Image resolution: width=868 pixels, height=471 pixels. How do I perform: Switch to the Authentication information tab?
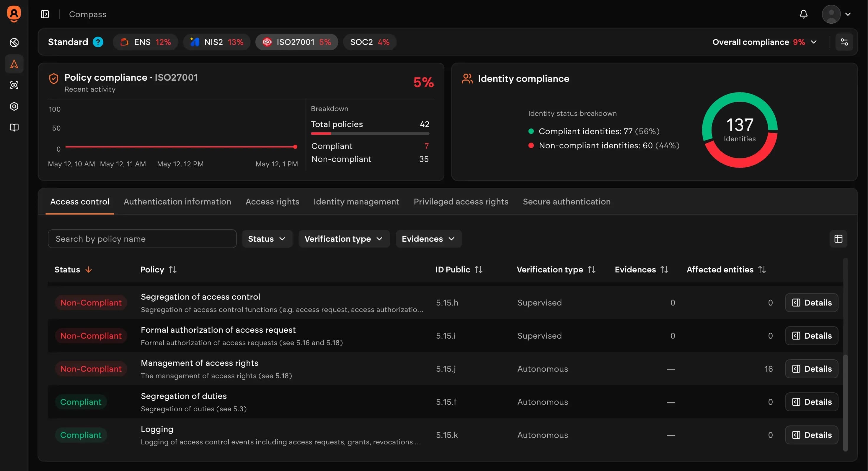click(177, 202)
